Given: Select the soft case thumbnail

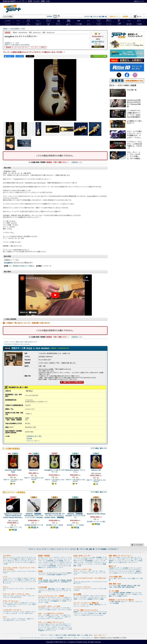Looking at the screenshot, I should (x=24, y=143).
